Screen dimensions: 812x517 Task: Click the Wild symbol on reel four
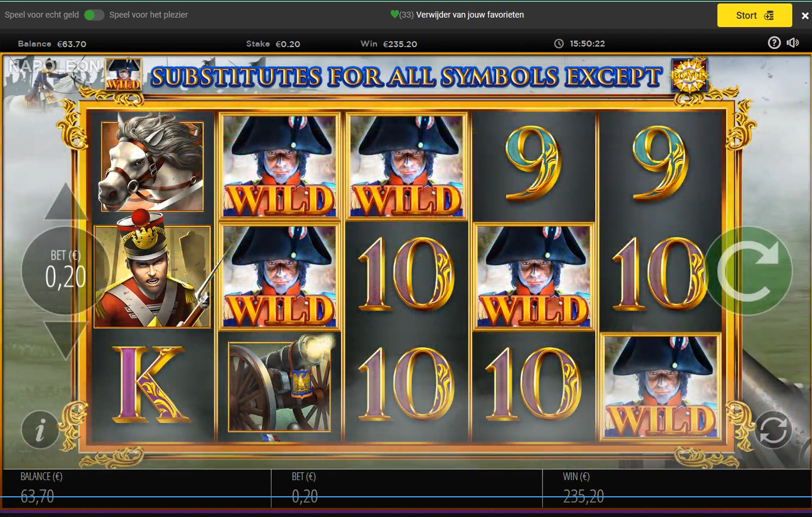(x=534, y=277)
